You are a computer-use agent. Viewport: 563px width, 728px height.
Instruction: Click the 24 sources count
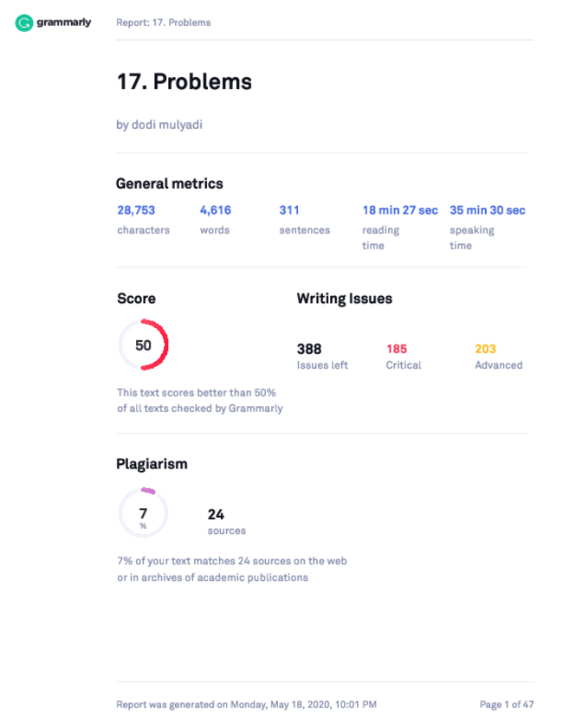click(227, 522)
